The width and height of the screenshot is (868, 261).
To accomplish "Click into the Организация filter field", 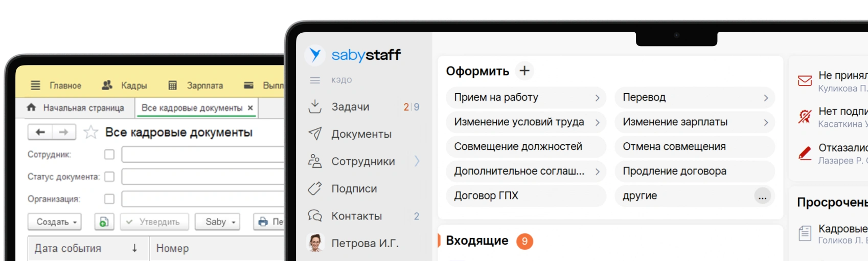I will pos(203,199).
